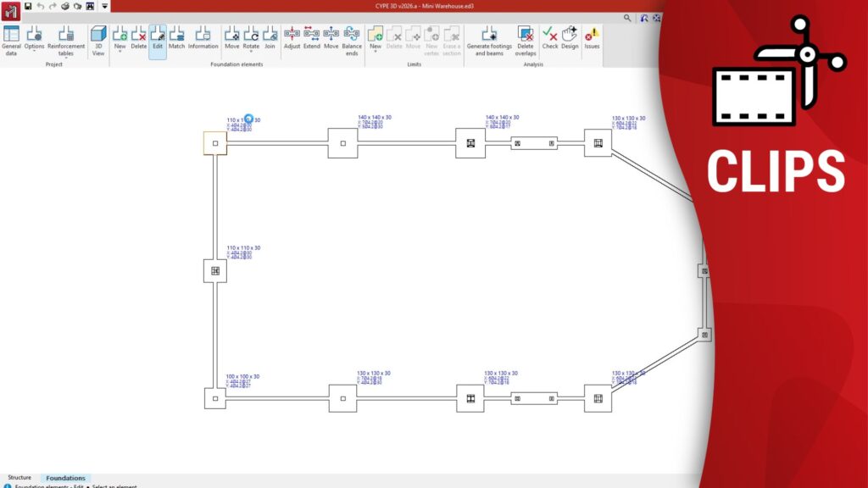Run Generate footings and beams
Screen dimensions: 868x488
489,39
